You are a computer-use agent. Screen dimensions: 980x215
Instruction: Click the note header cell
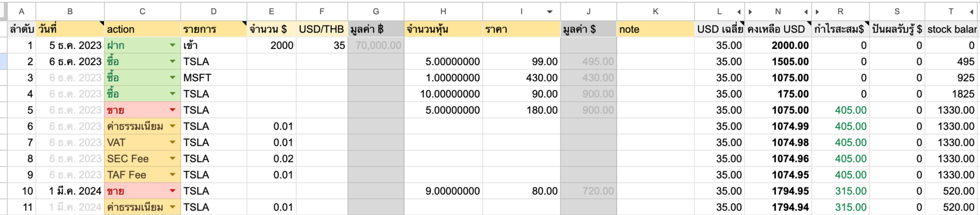point(655,29)
